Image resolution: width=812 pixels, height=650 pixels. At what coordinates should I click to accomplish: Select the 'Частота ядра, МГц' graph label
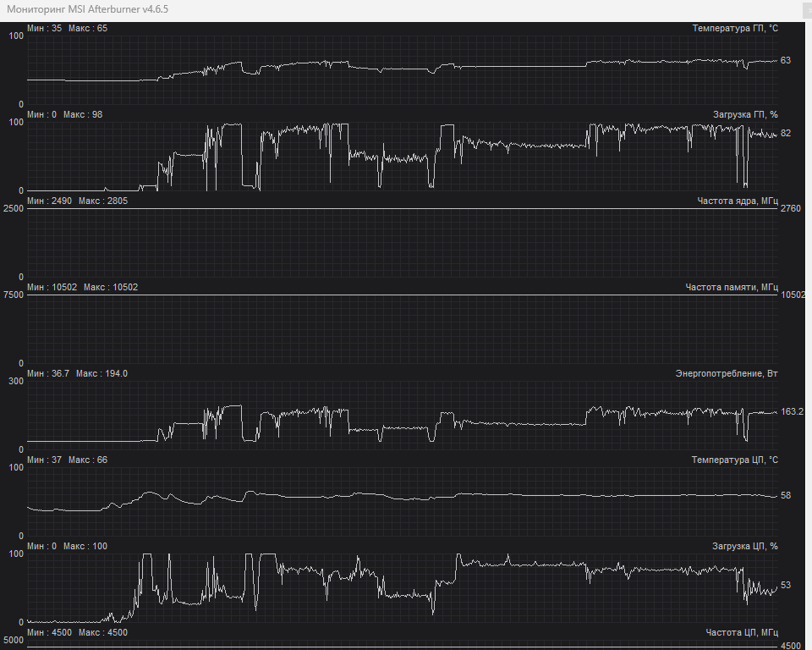pos(738,201)
